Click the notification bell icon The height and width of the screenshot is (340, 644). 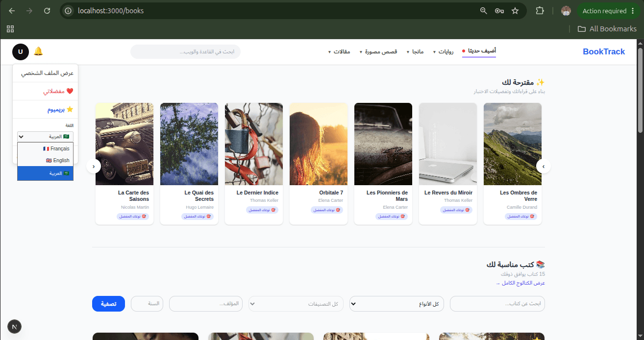click(38, 51)
